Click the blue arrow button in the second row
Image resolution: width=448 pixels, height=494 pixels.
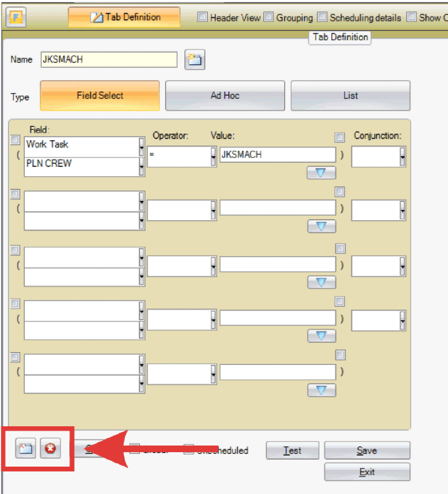pyautogui.click(x=321, y=226)
